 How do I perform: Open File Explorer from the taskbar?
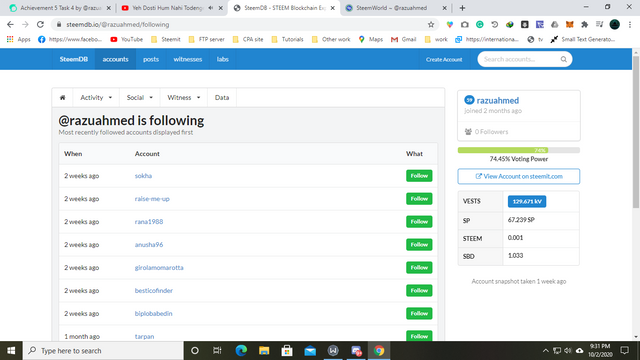[264, 351]
